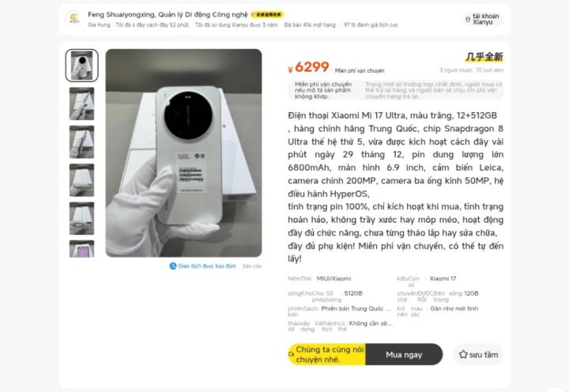Click the free shipping info banner

(396, 90)
